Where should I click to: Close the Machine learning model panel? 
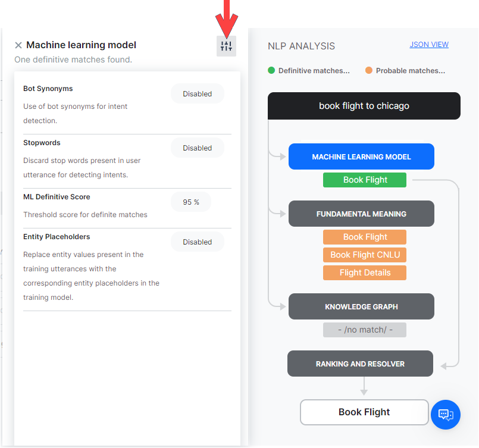18,45
